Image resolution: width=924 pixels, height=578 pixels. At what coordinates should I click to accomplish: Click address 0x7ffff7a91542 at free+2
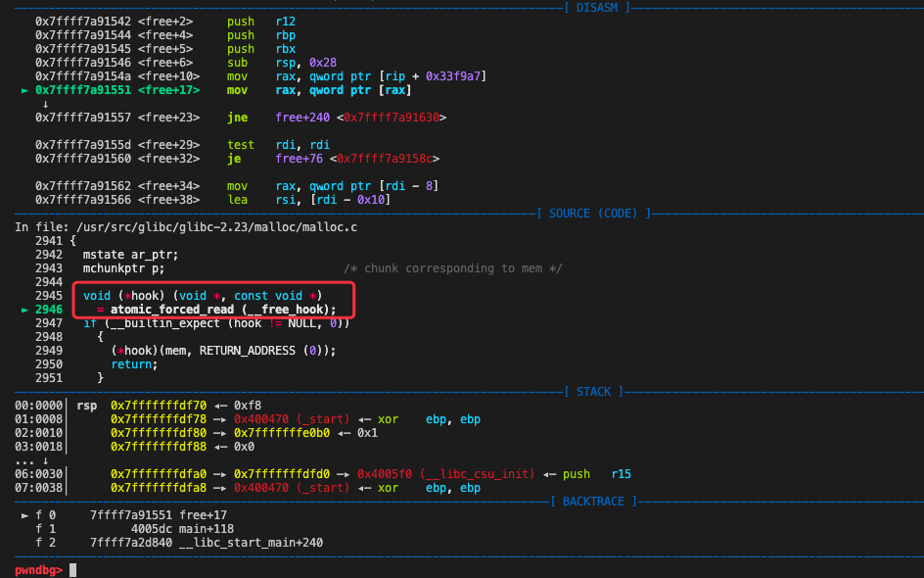click(83, 22)
